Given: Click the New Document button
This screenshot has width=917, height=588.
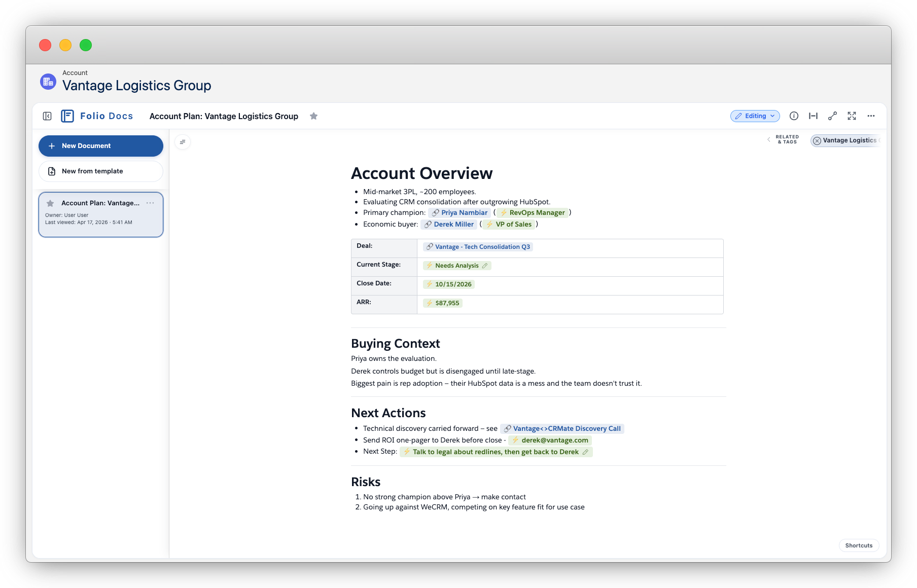Looking at the screenshot, I should point(100,146).
